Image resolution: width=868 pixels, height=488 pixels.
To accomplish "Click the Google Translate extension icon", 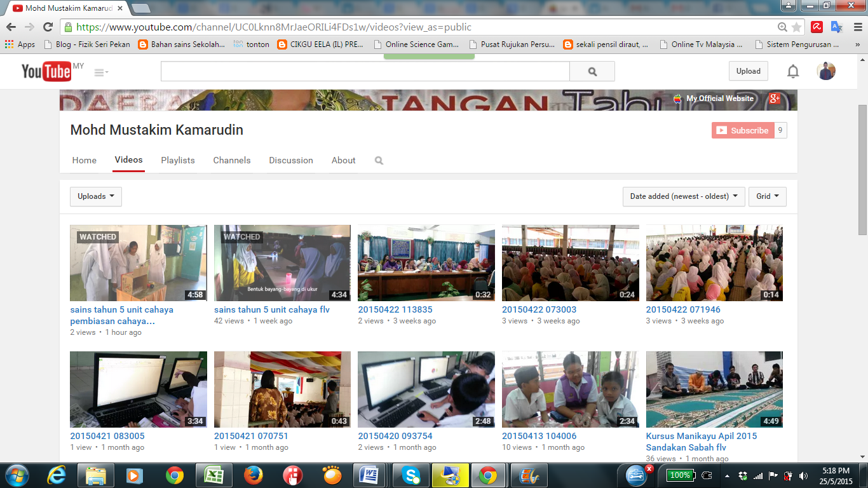I will (837, 27).
